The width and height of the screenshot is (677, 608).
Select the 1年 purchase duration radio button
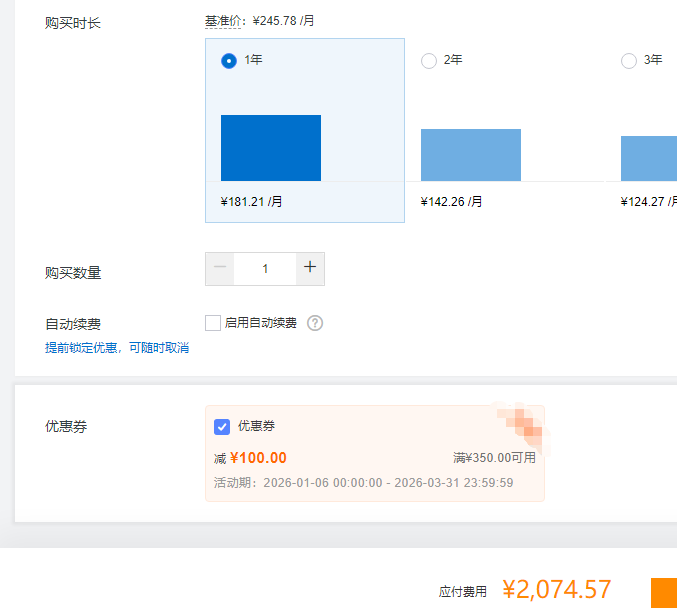[x=229, y=61]
